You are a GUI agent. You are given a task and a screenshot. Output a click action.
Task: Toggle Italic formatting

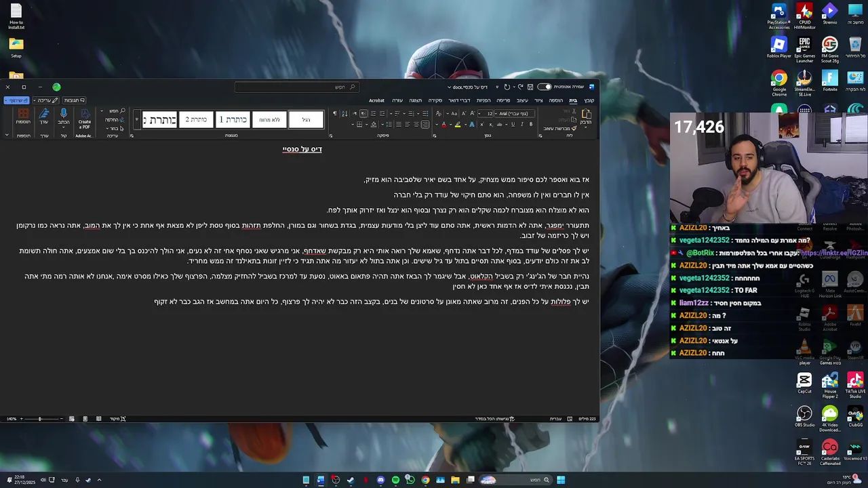(x=521, y=125)
